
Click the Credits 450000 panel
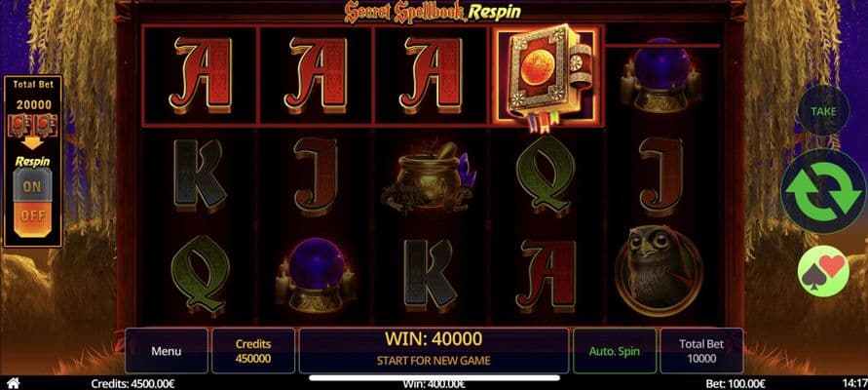(x=253, y=351)
